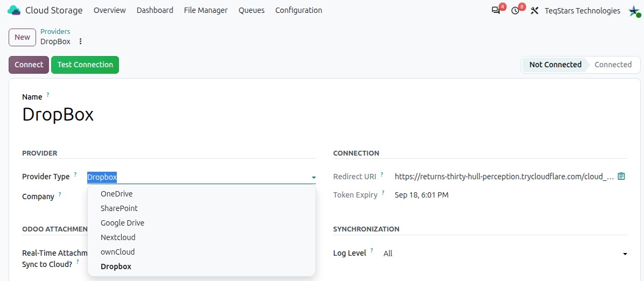Collapse the Provider Type dropdown arrow

pos(314,178)
